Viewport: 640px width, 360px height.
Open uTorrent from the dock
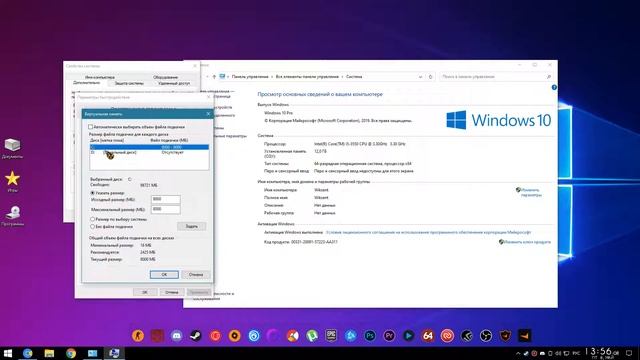tap(312, 336)
